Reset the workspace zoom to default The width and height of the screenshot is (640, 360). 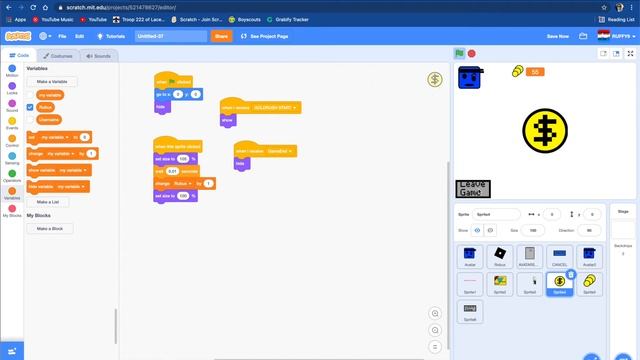pos(435,347)
